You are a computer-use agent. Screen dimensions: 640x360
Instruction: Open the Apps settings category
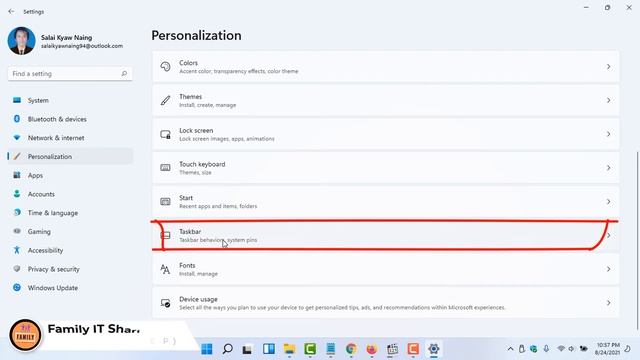point(70,175)
